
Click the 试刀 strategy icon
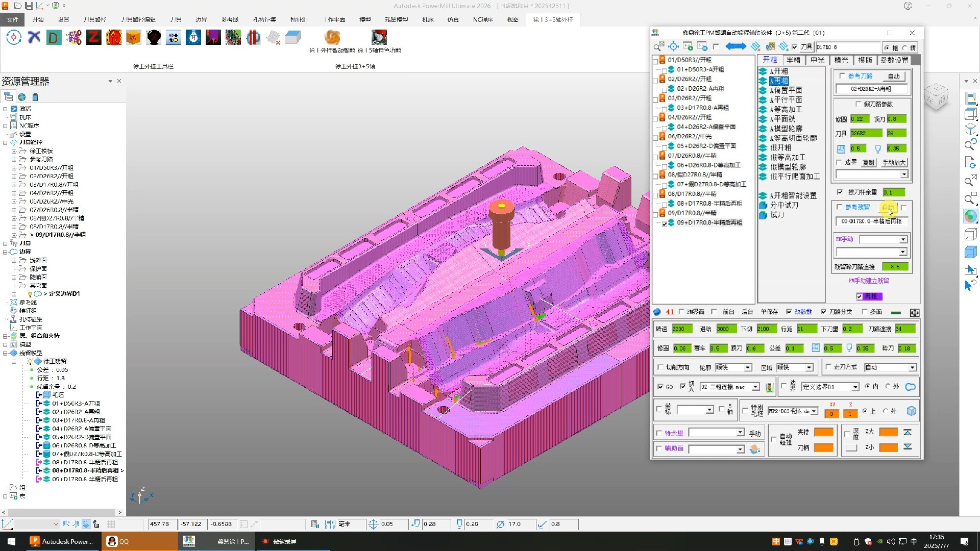click(x=764, y=215)
